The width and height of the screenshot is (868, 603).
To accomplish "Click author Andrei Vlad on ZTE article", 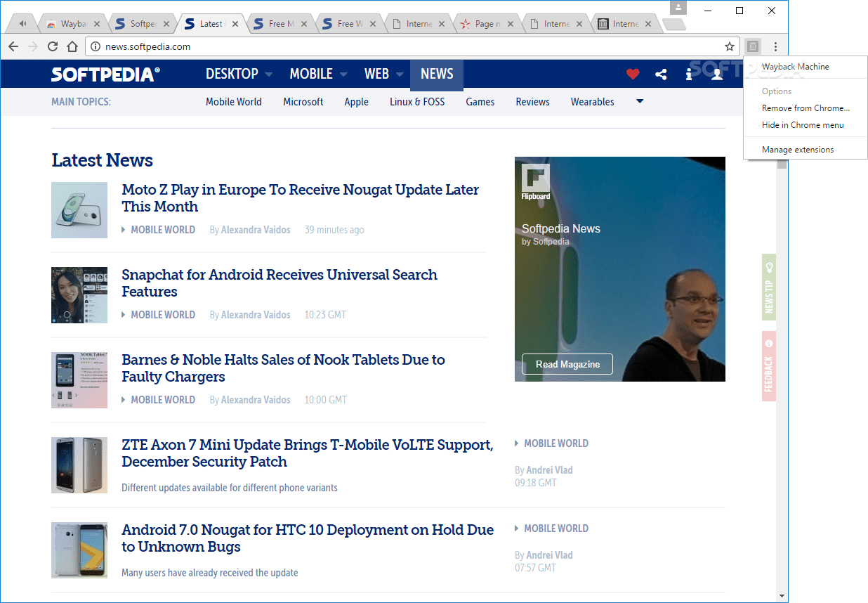I will [550, 470].
